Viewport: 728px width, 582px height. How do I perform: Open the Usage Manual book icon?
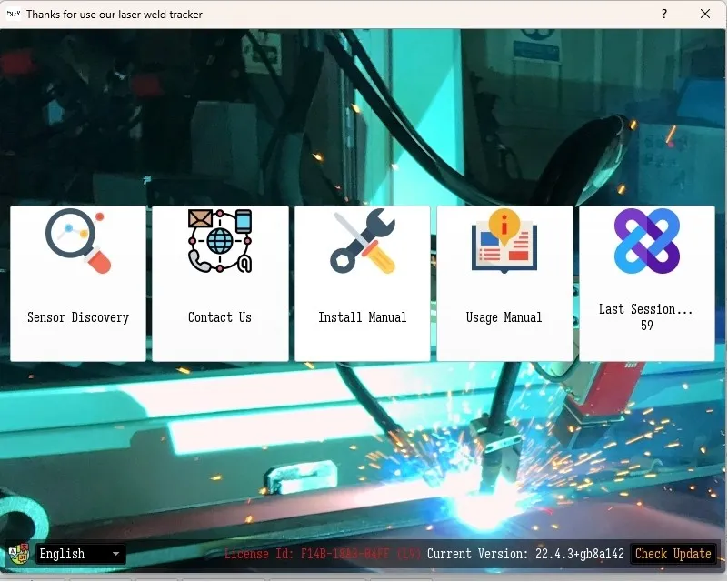pyautogui.click(x=504, y=241)
